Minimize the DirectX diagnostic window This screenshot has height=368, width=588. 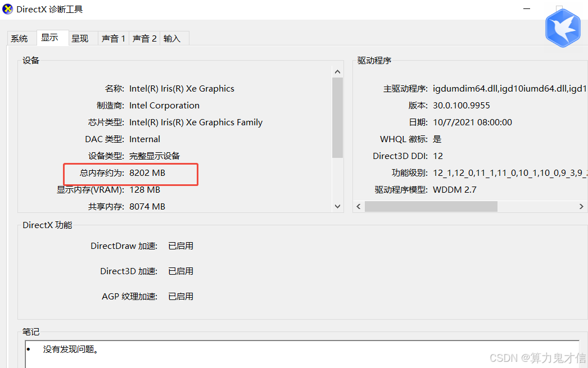[527, 8]
